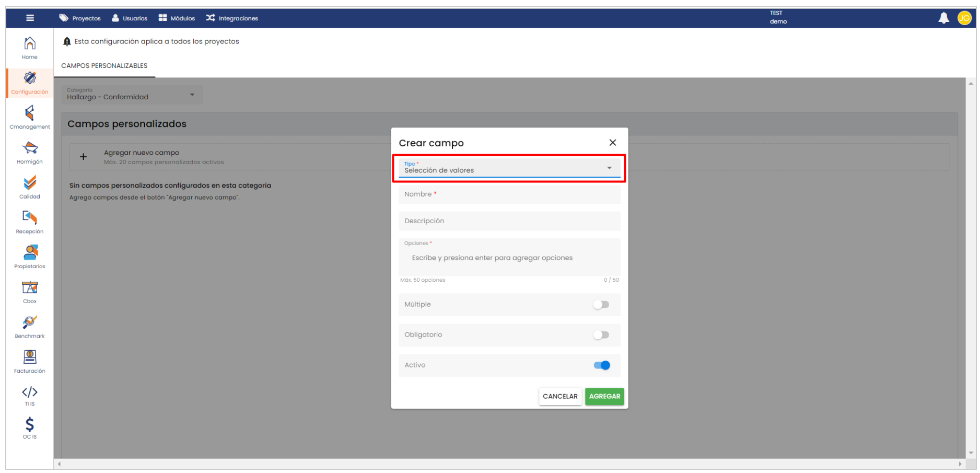Toggle the hamburger menu in top bar
This screenshot has height=473, width=980.
[x=30, y=18]
